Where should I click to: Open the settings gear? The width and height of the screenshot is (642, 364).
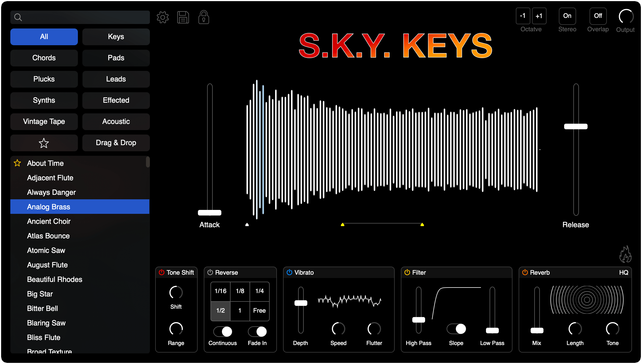click(163, 17)
